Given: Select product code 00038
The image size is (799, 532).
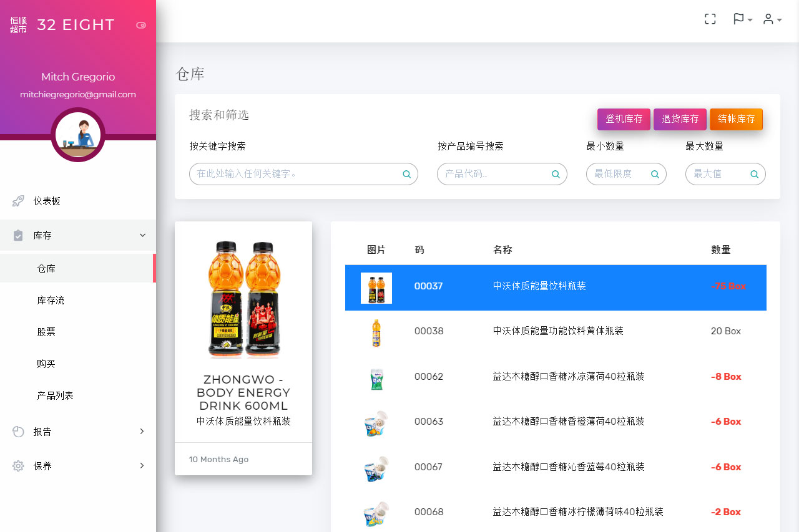Looking at the screenshot, I should click(x=429, y=331).
